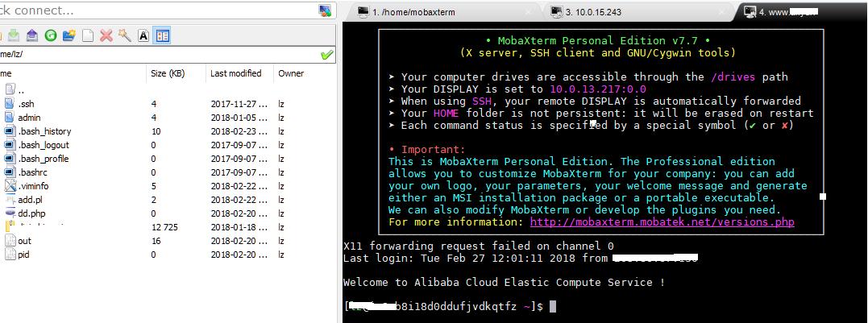Switch to tab 1. /home/mobaxterm
The image size is (868, 323).
click(413, 11)
